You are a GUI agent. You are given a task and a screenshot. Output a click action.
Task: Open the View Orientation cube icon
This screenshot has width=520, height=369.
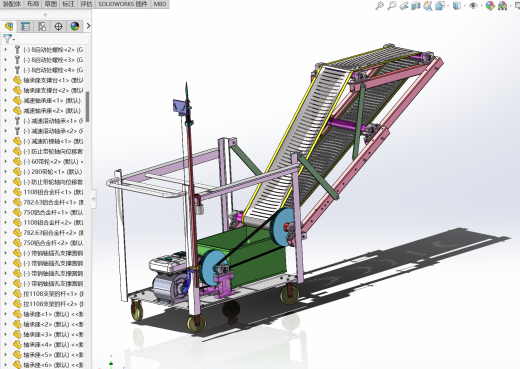tap(440, 6)
